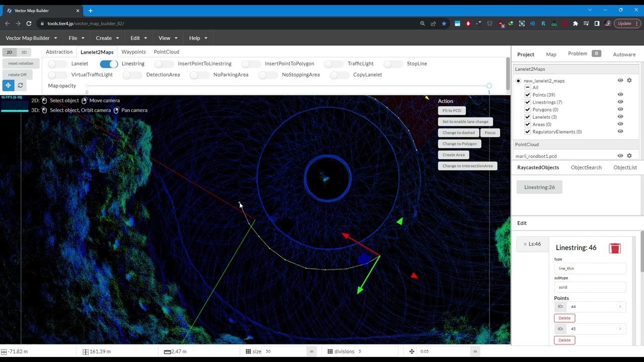This screenshot has height=362, width=644.
Task: Open the Map tab in right panel
Action: coord(551,54)
